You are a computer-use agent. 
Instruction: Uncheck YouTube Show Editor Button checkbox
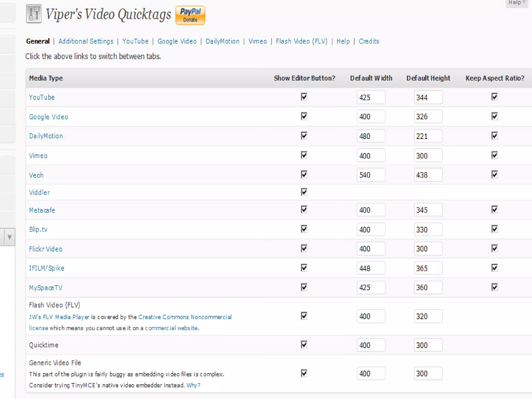point(304,97)
